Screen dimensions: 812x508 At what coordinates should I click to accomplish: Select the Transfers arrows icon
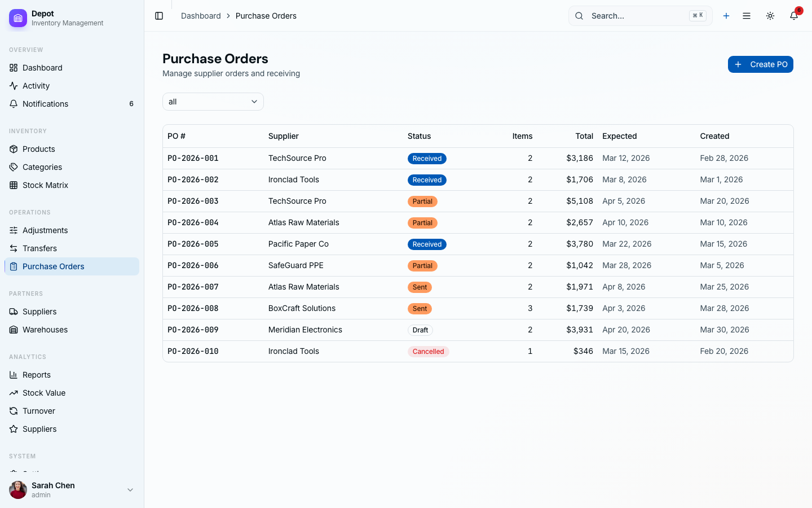[14, 248]
